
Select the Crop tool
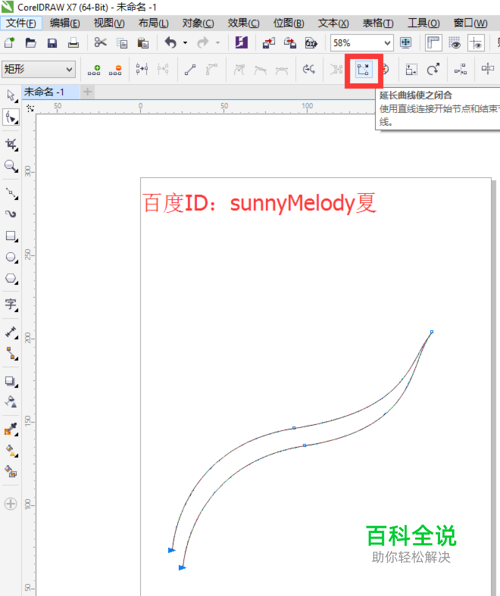[11, 144]
